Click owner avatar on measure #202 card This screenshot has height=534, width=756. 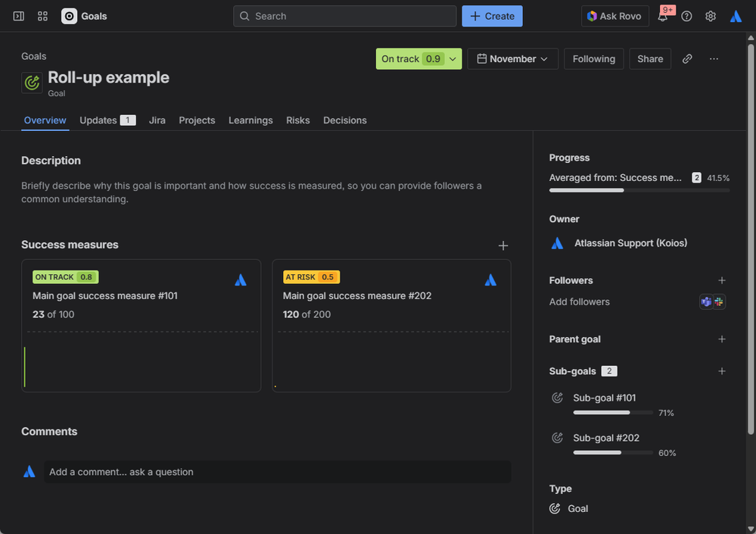(x=490, y=279)
